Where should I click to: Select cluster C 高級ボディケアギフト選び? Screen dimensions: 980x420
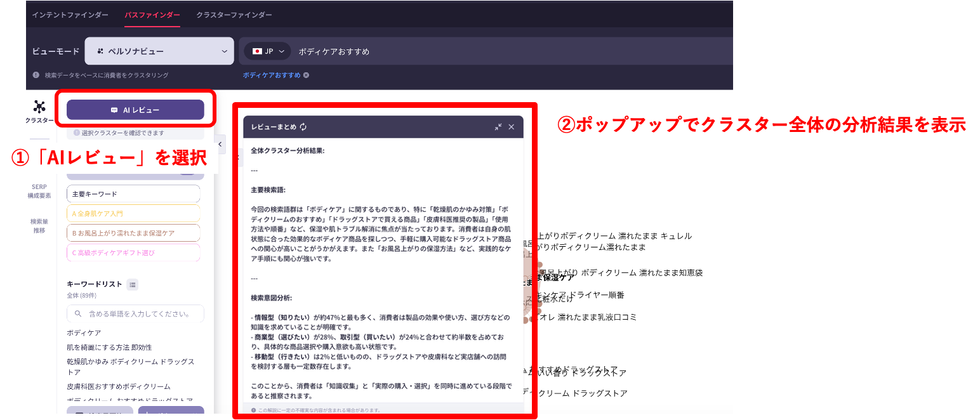click(x=133, y=253)
